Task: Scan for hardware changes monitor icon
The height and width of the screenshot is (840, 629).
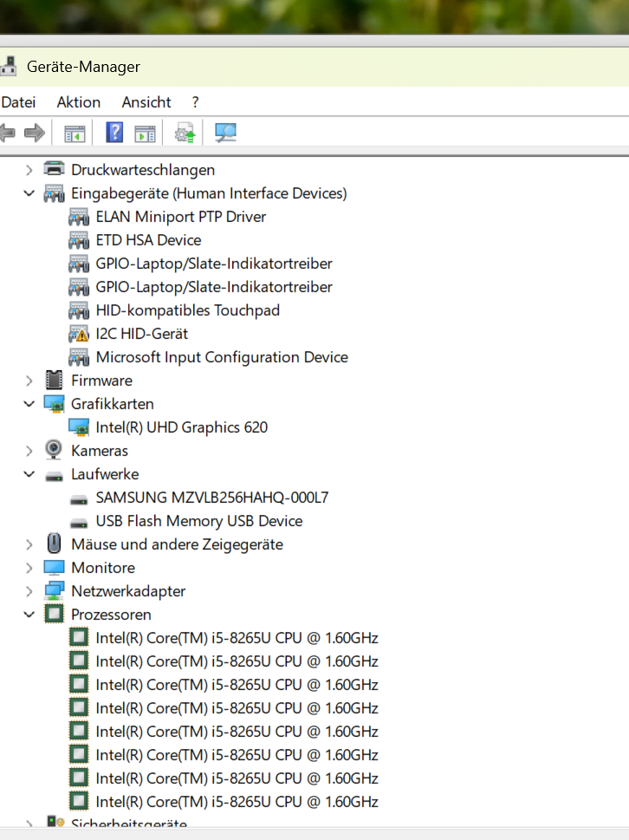Action: (x=225, y=133)
